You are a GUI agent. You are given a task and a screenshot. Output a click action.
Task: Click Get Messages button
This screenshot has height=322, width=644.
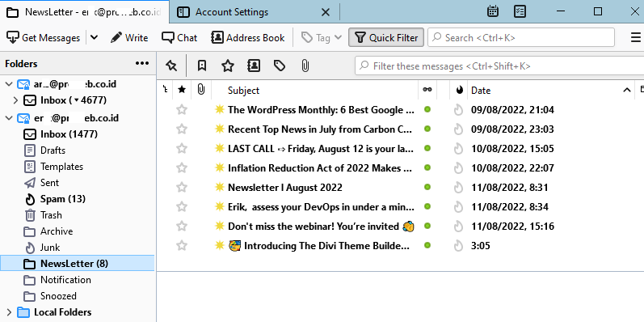[43, 38]
